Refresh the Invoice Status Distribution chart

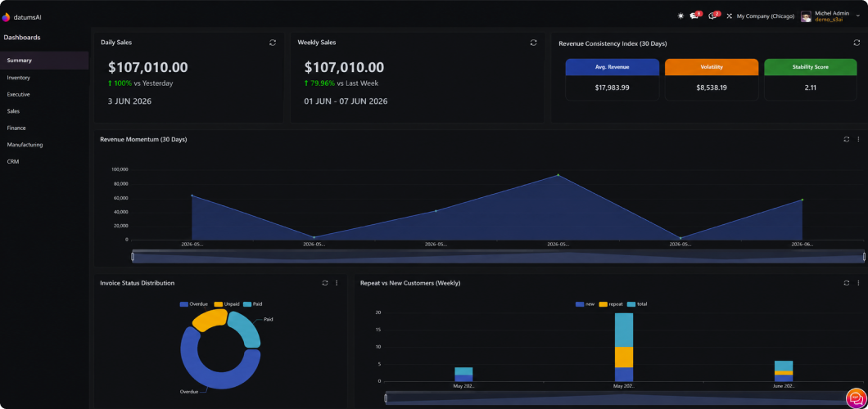(x=325, y=283)
